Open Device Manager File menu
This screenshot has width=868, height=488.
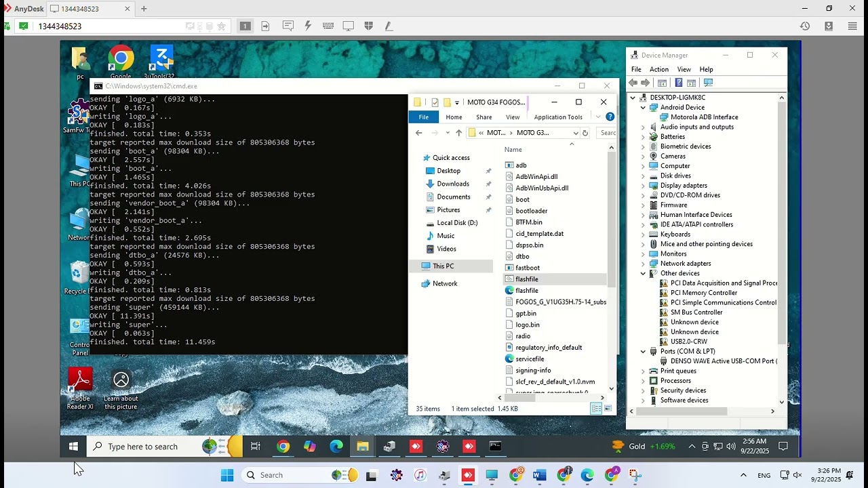pos(636,69)
